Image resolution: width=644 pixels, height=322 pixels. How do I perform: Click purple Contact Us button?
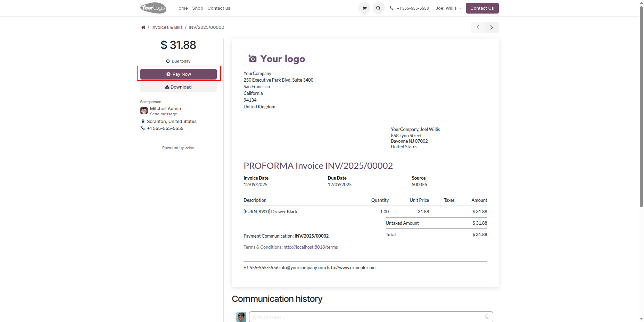(482, 8)
